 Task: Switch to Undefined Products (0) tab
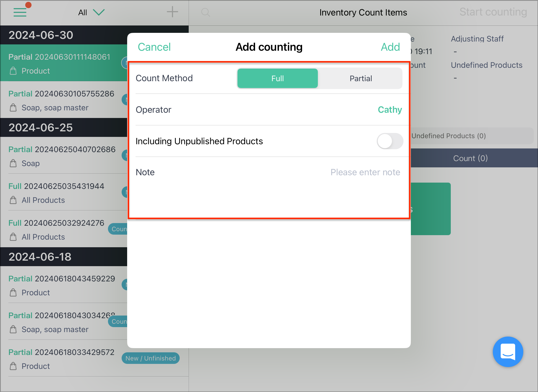click(448, 136)
